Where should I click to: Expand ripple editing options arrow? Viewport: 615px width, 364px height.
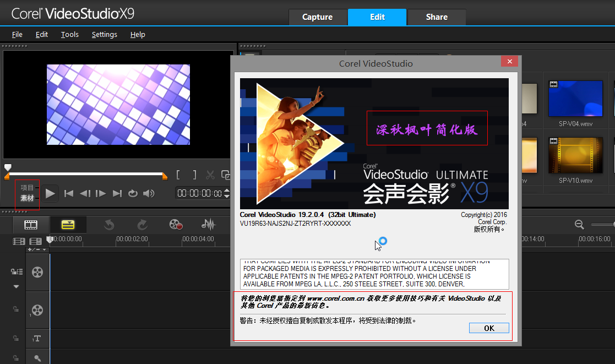[x=16, y=286]
